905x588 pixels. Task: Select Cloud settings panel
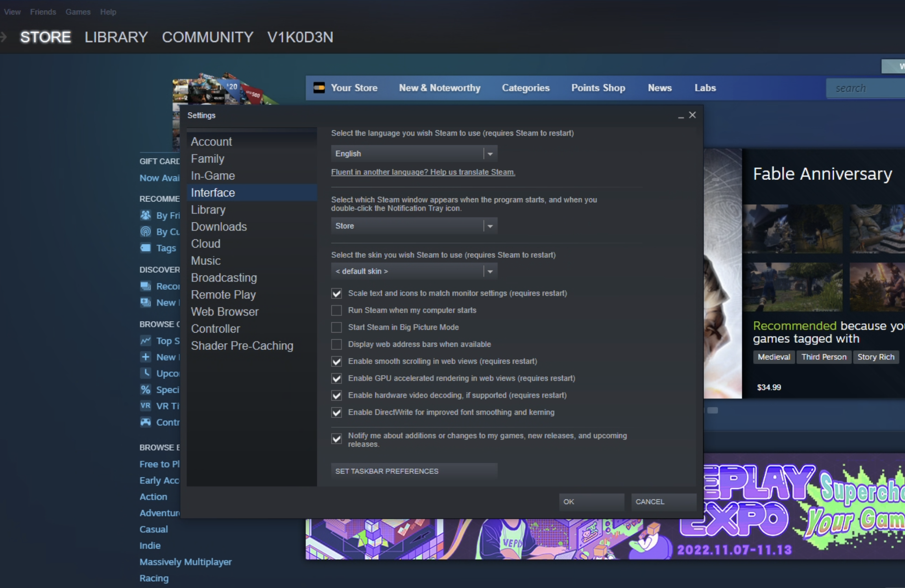(205, 244)
